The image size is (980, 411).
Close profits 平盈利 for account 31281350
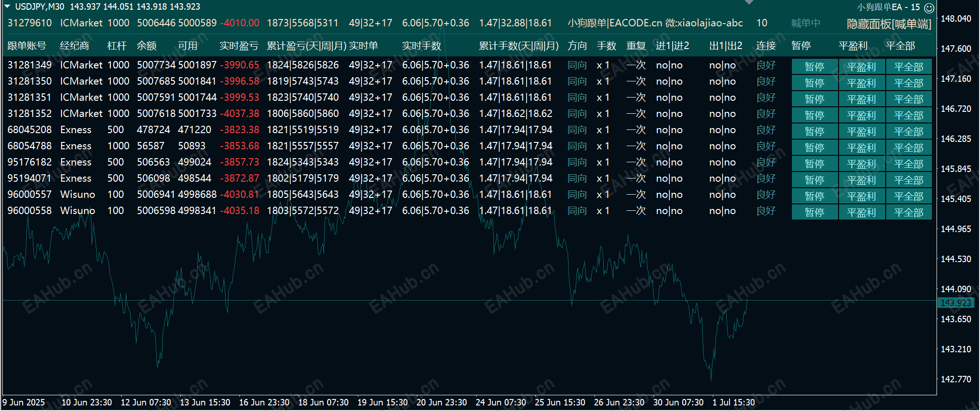(x=862, y=83)
